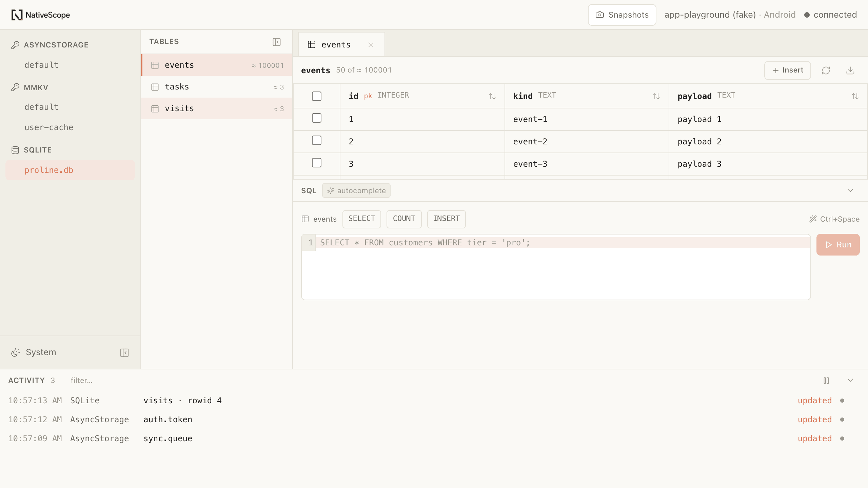868x488 pixels.
Task: Pause the activity log
Action: point(826,381)
